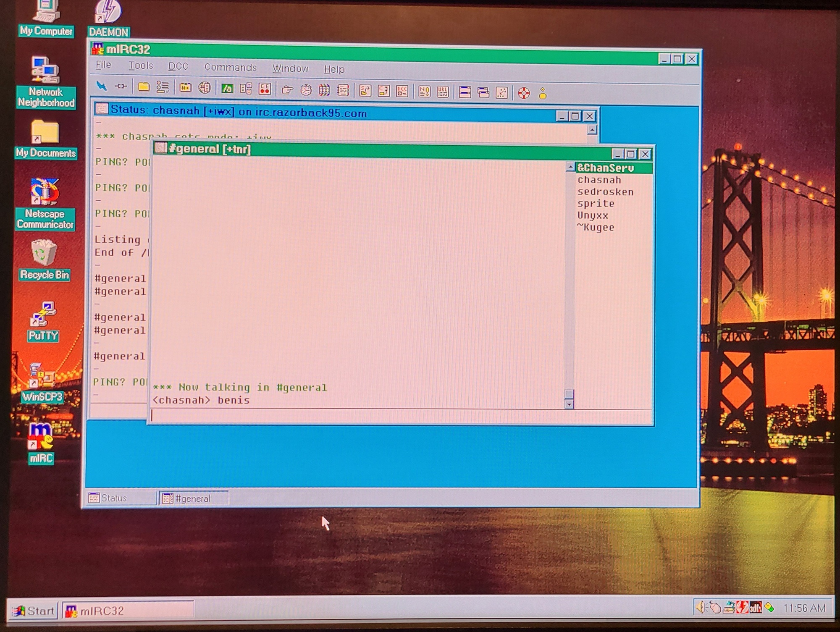Switch to the #general switchbar button
The image size is (840, 632).
[194, 498]
